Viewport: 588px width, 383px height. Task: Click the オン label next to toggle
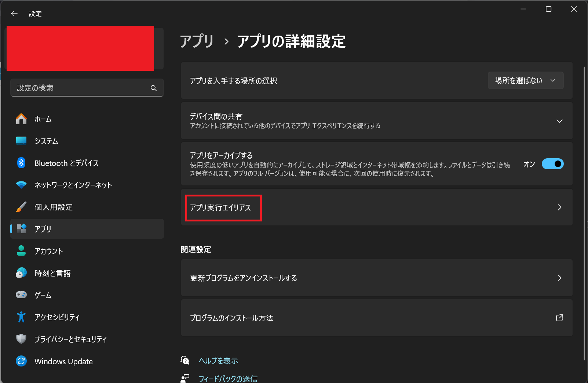529,164
